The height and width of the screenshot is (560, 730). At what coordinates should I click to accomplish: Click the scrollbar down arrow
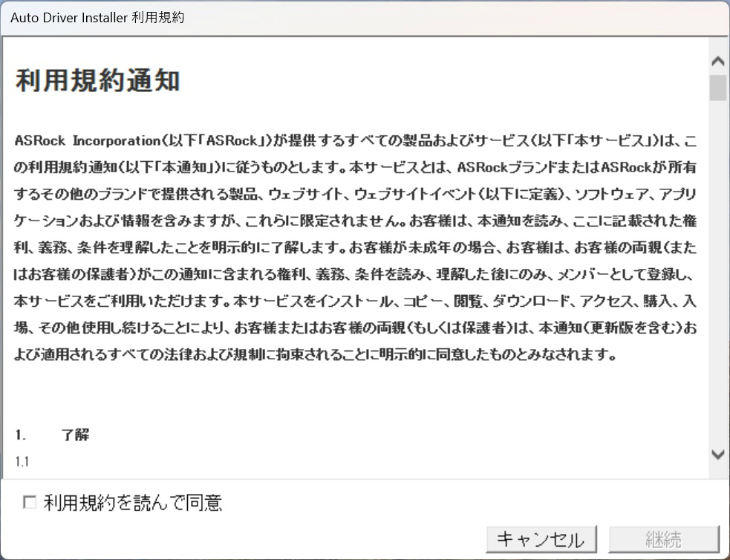(718, 454)
